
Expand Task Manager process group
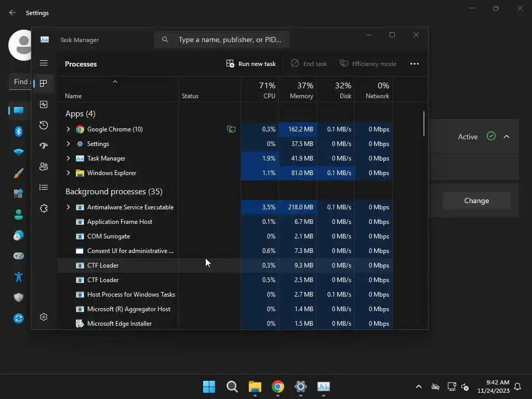(68, 158)
